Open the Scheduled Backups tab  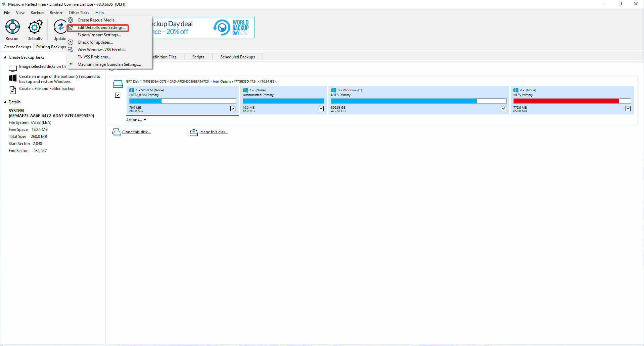[238, 57]
